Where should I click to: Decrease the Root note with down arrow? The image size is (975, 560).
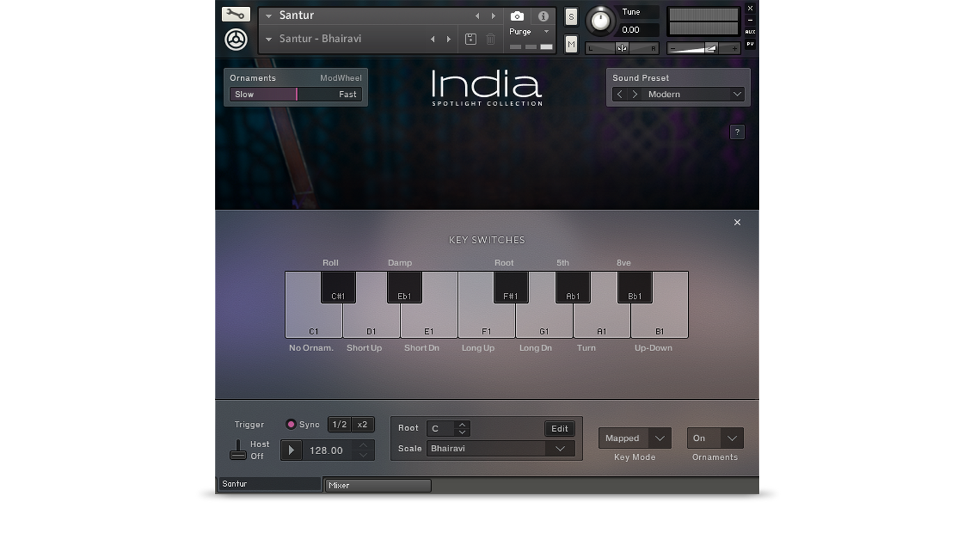pos(462,433)
